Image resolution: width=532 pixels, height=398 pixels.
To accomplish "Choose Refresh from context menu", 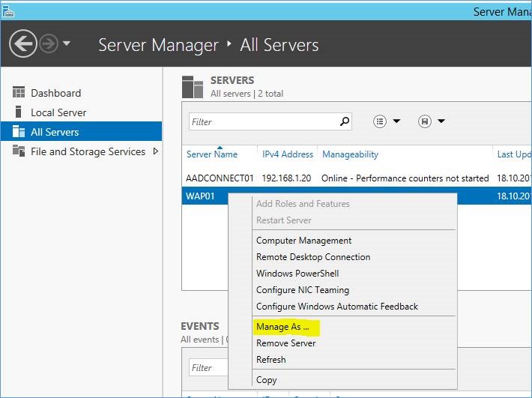I will 271,360.
